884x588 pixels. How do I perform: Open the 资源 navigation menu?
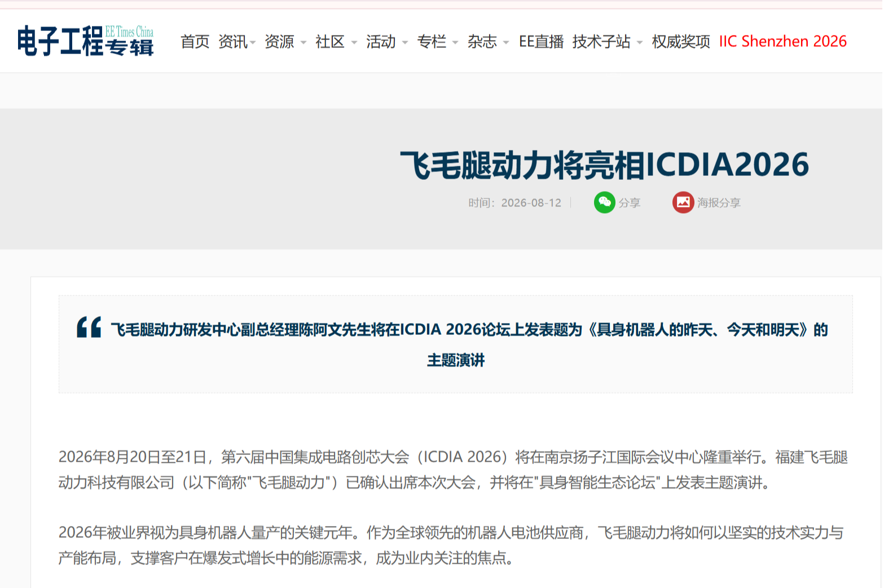pyautogui.click(x=279, y=42)
